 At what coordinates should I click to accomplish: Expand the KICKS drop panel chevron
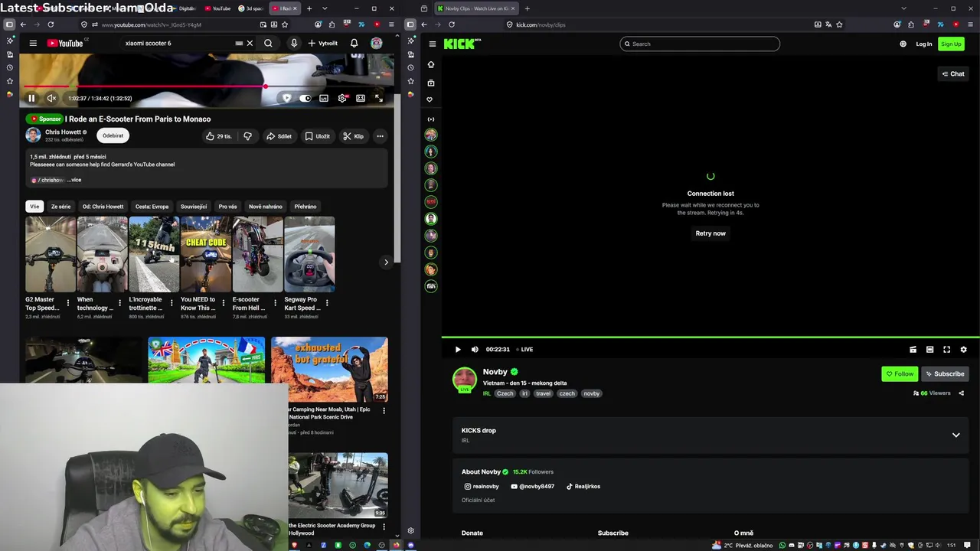(x=955, y=435)
